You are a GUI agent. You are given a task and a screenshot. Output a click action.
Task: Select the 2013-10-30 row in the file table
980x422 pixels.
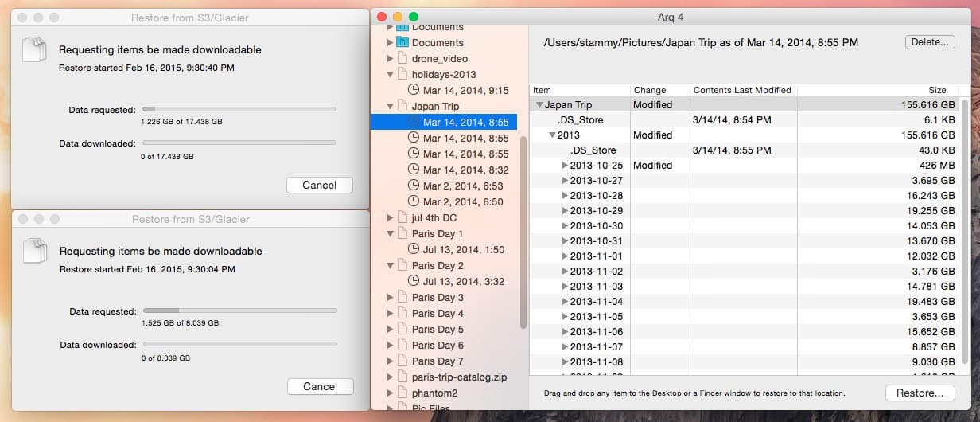click(745, 225)
